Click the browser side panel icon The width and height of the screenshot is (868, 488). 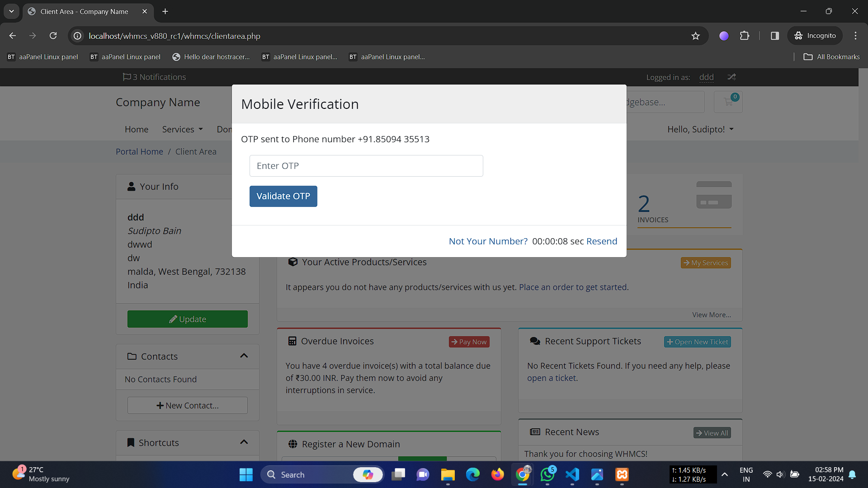click(x=774, y=36)
